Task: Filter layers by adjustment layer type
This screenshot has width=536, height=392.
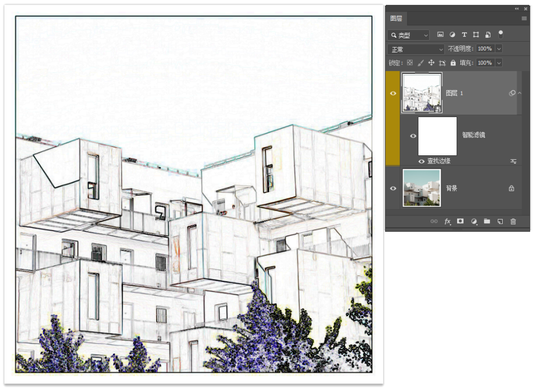Action: point(452,35)
